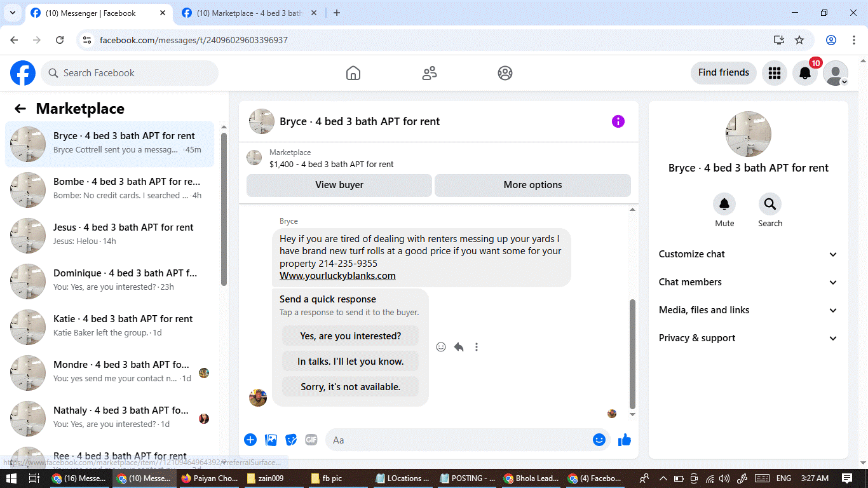Expand the Privacy & support section
This screenshot has height=488, width=868.
(x=749, y=338)
